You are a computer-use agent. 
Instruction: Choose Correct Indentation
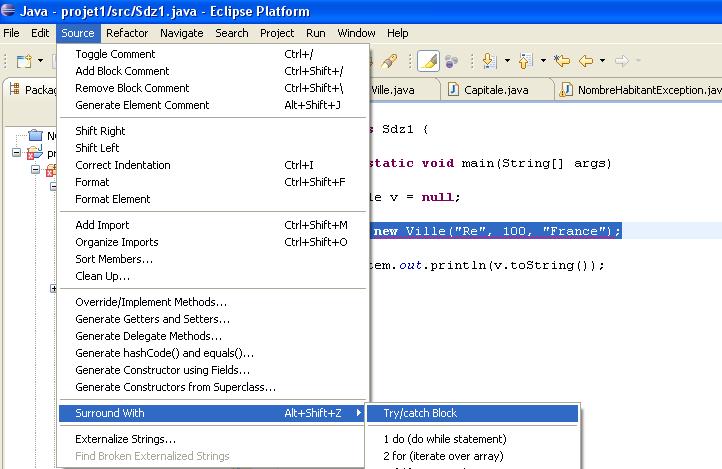tap(212, 165)
